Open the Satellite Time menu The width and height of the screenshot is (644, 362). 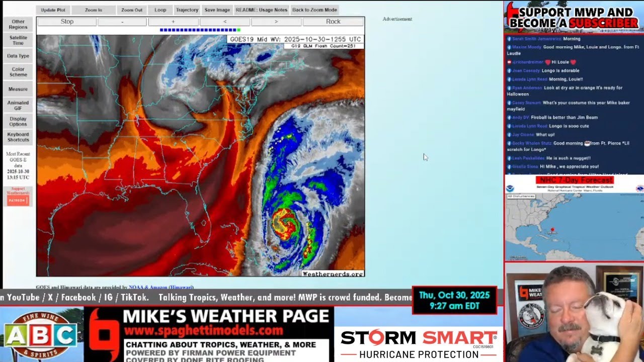pyautogui.click(x=18, y=40)
